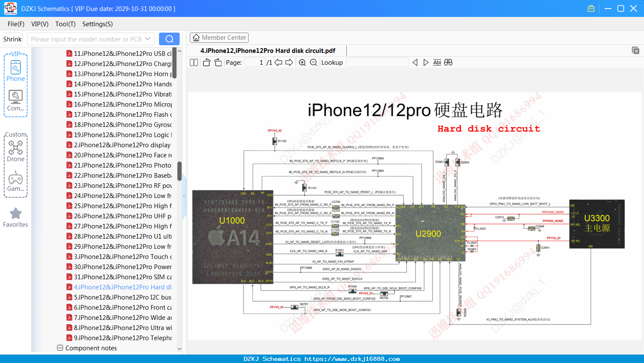Open the VIP(V) menu
Viewport: 644px width, 363px height.
tap(40, 24)
